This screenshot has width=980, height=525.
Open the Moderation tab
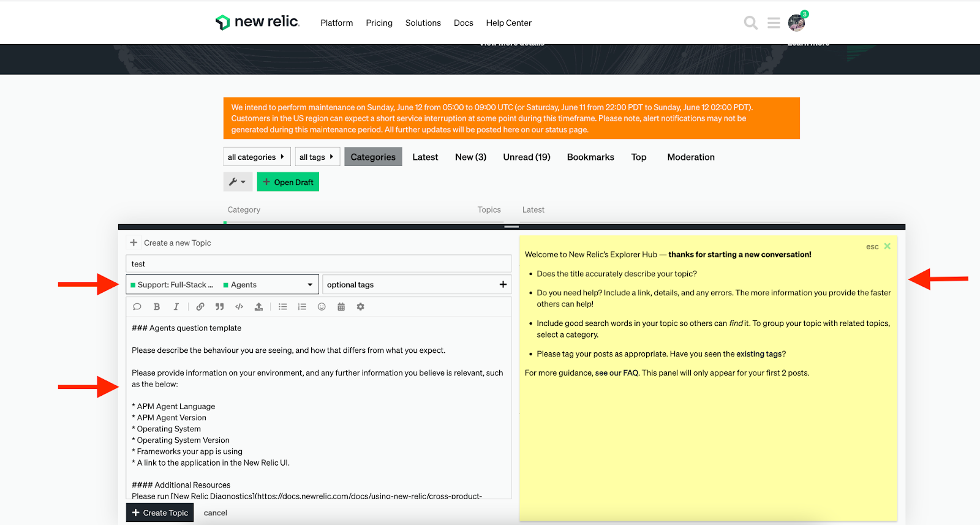click(x=691, y=157)
